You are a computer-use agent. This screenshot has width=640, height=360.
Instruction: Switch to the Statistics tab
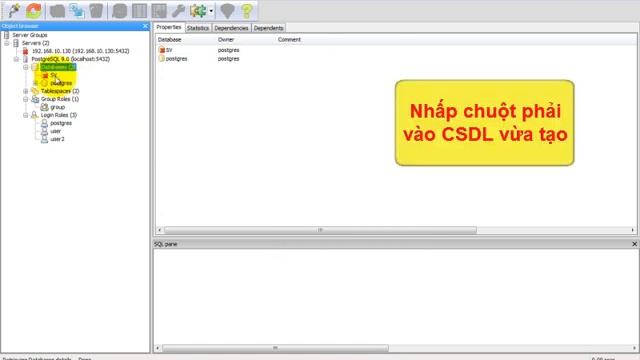click(198, 28)
